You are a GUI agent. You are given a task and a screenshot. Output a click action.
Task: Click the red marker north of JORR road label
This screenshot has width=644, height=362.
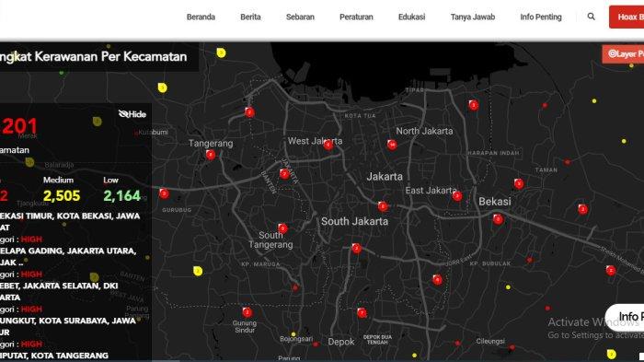pyautogui.click(x=437, y=280)
